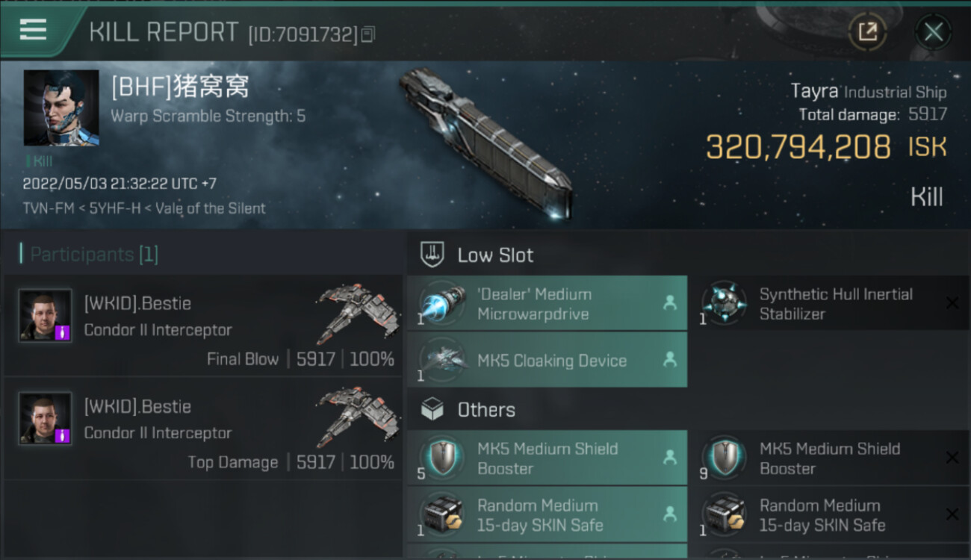Click the Low Slot section header
This screenshot has height=560, width=971.
(x=495, y=255)
